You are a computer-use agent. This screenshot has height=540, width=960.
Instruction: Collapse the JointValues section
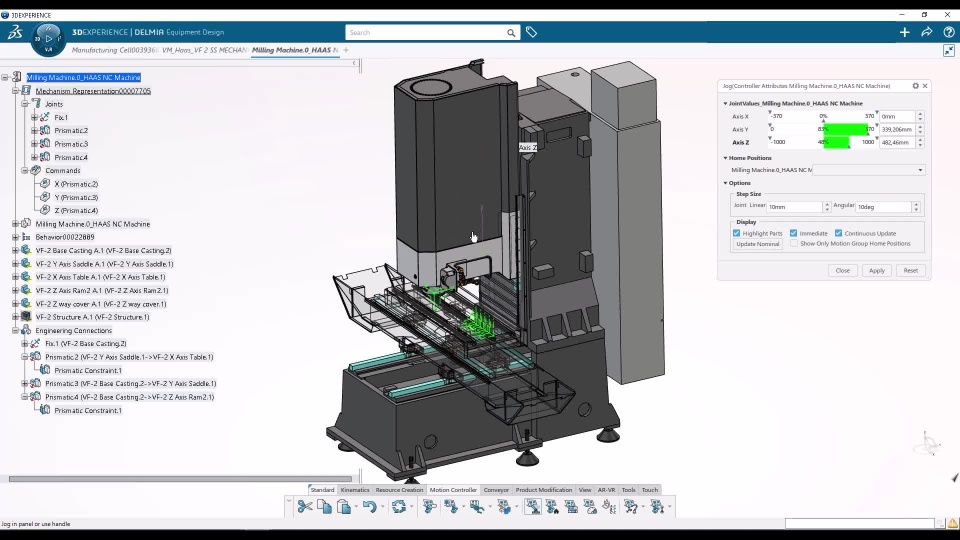(726, 103)
